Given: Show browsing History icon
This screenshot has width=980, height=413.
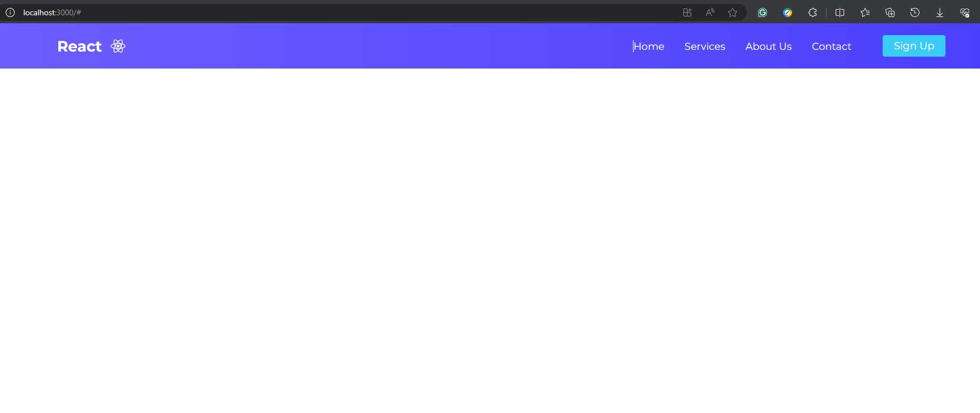Looking at the screenshot, I should point(915,12).
